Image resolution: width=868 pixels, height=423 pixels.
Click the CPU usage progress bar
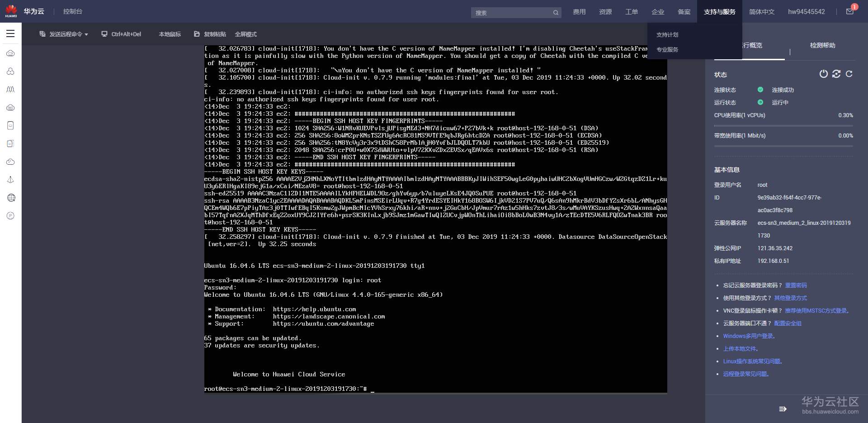pyautogui.click(x=783, y=126)
